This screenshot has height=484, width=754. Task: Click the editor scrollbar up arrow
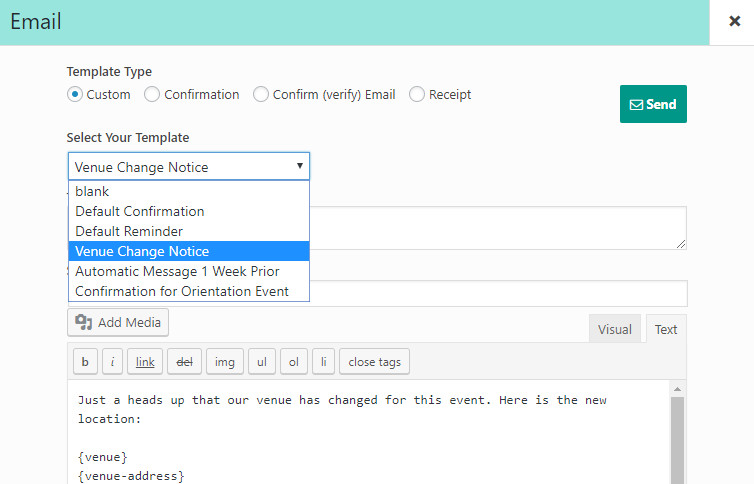677,389
